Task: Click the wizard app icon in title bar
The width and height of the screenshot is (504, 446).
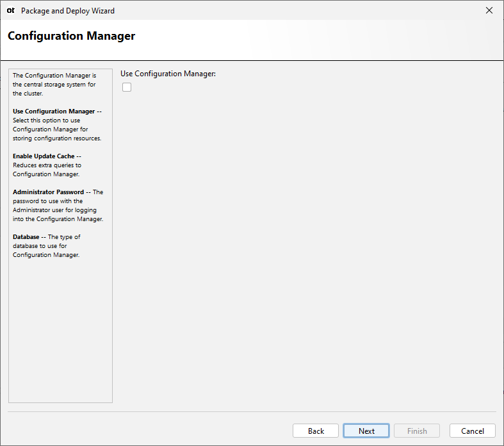Action: click(11, 10)
